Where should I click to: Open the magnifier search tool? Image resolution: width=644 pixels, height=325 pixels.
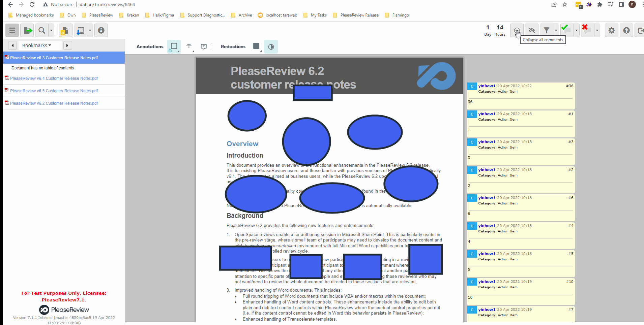click(x=41, y=30)
